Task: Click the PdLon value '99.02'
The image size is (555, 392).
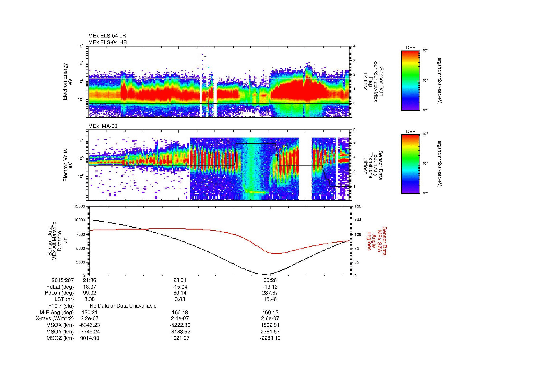Action: point(89,293)
